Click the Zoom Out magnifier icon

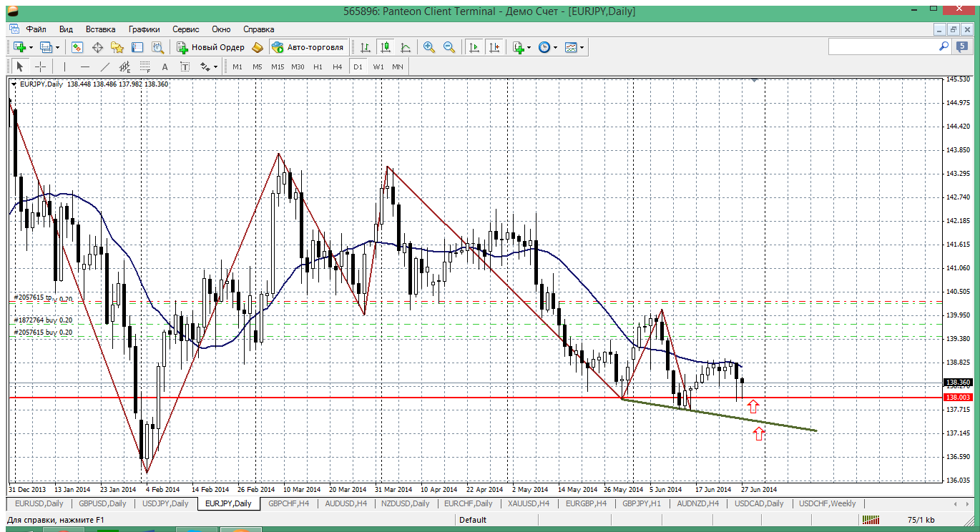449,47
